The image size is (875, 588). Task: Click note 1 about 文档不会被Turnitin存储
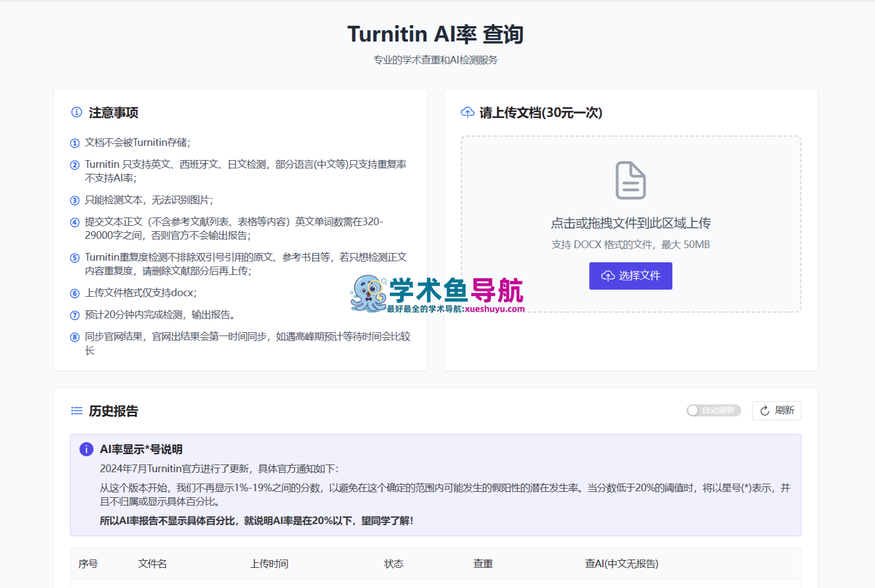tap(138, 143)
